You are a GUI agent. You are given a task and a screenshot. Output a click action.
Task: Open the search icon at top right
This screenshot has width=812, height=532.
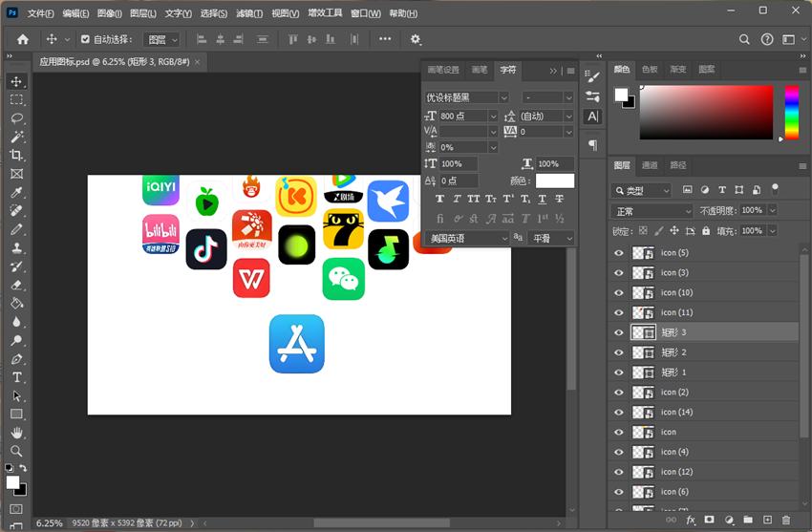pos(744,39)
